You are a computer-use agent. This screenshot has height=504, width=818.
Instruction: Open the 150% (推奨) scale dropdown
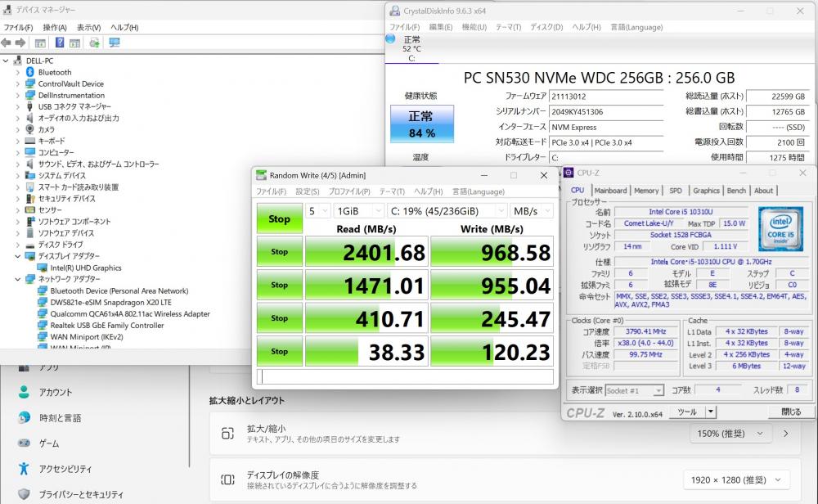730,434
